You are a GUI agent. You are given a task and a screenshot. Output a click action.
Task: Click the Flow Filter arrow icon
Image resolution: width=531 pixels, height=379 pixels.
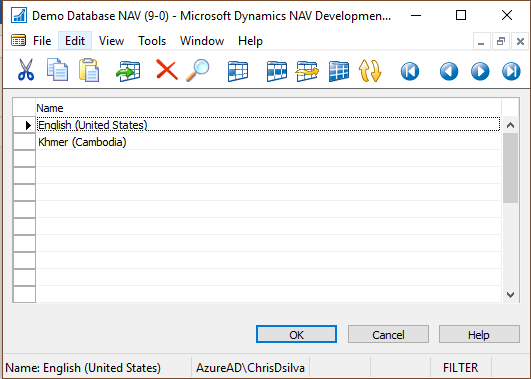307,71
